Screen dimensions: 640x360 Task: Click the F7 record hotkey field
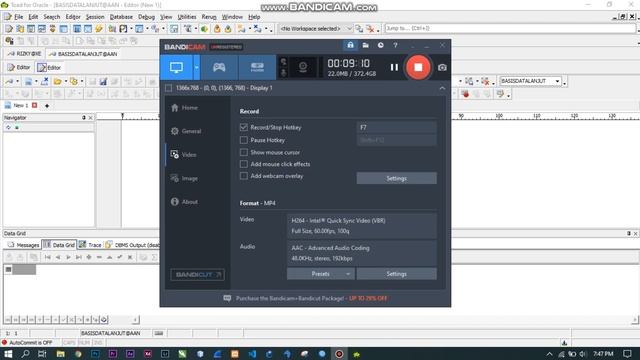pos(396,127)
